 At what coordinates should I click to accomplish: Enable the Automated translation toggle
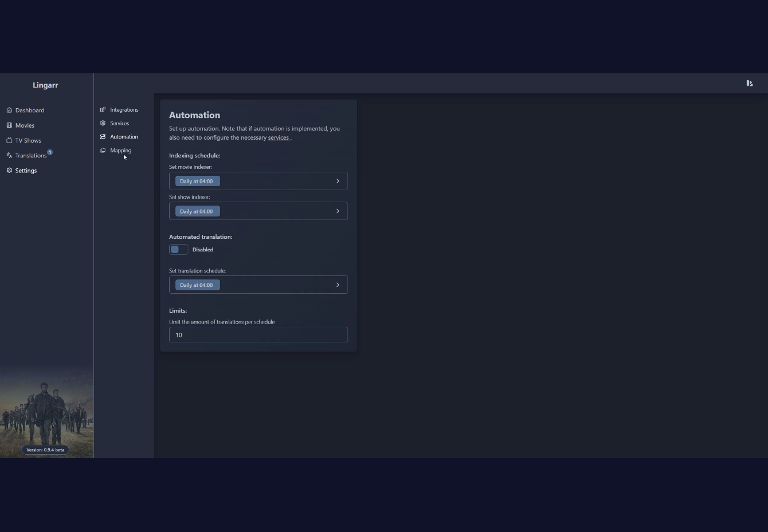pyautogui.click(x=178, y=249)
